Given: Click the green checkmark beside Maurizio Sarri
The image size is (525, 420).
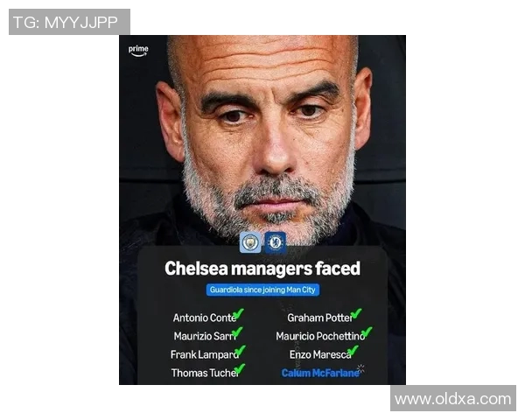Looking at the screenshot, I should (x=237, y=332).
